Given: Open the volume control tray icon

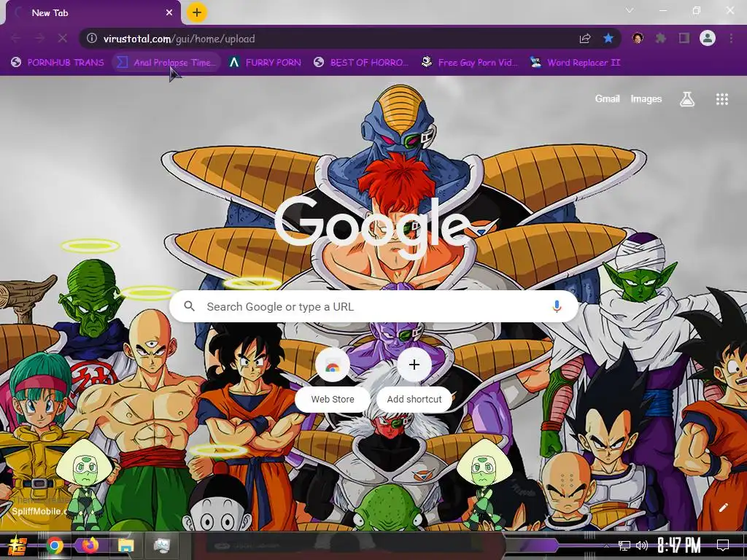Looking at the screenshot, I should pos(642,545).
